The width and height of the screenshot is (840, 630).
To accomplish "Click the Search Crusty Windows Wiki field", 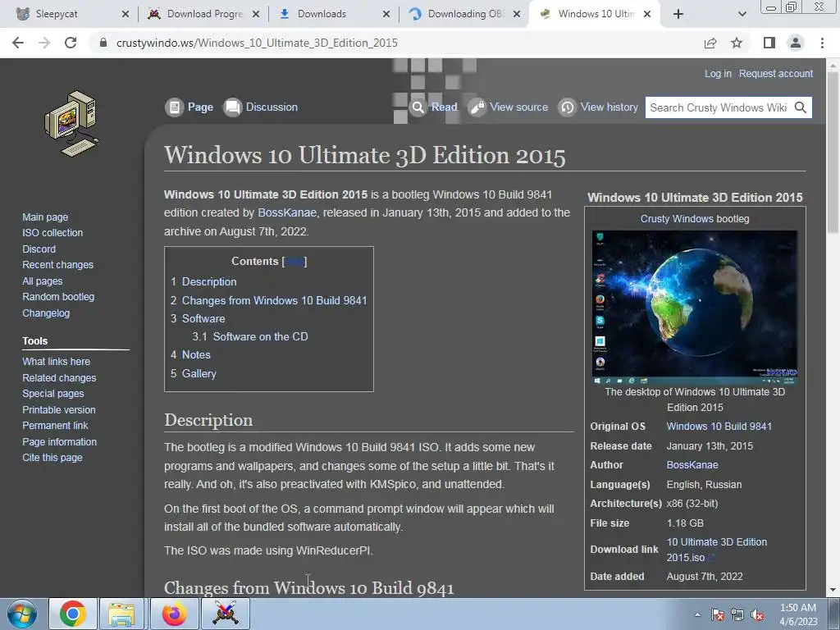I will 719,107.
